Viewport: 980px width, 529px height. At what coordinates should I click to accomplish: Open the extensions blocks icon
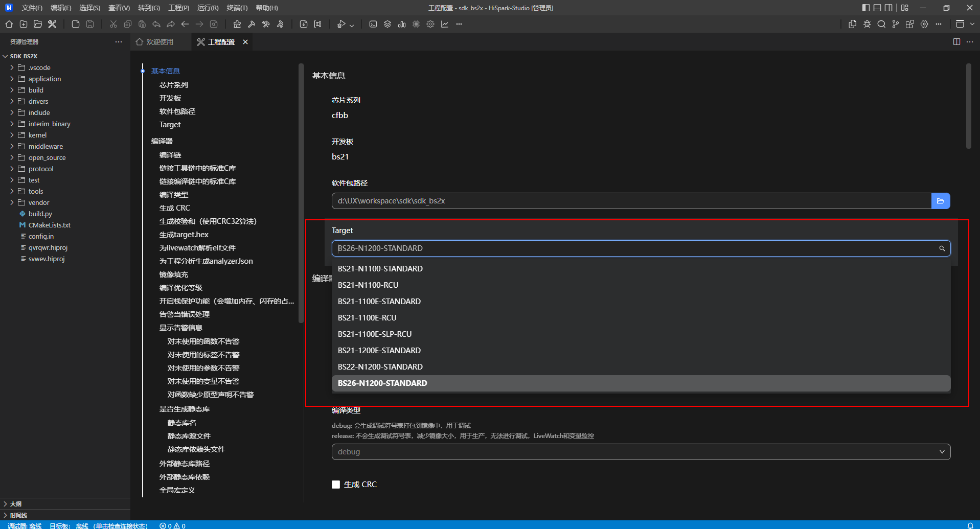[x=910, y=24]
